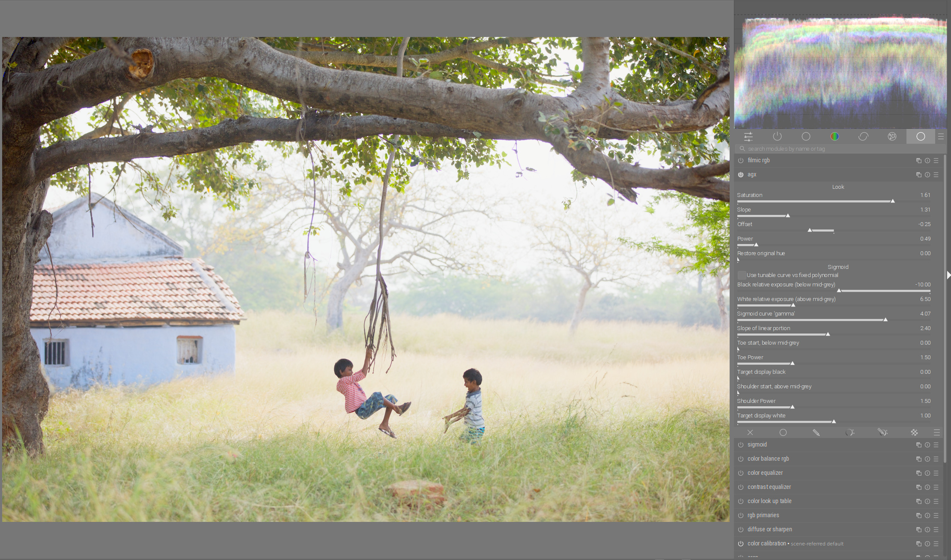Select the drawn mask pencil icon
The width and height of the screenshot is (951, 560).
(x=816, y=433)
